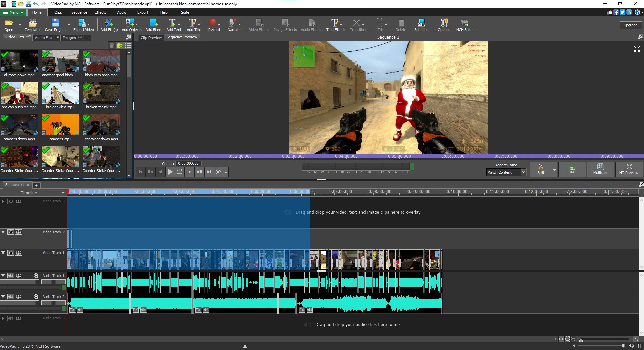Collapse Video Track 1
The image size is (644, 350).
pyautogui.click(x=3, y=253)
